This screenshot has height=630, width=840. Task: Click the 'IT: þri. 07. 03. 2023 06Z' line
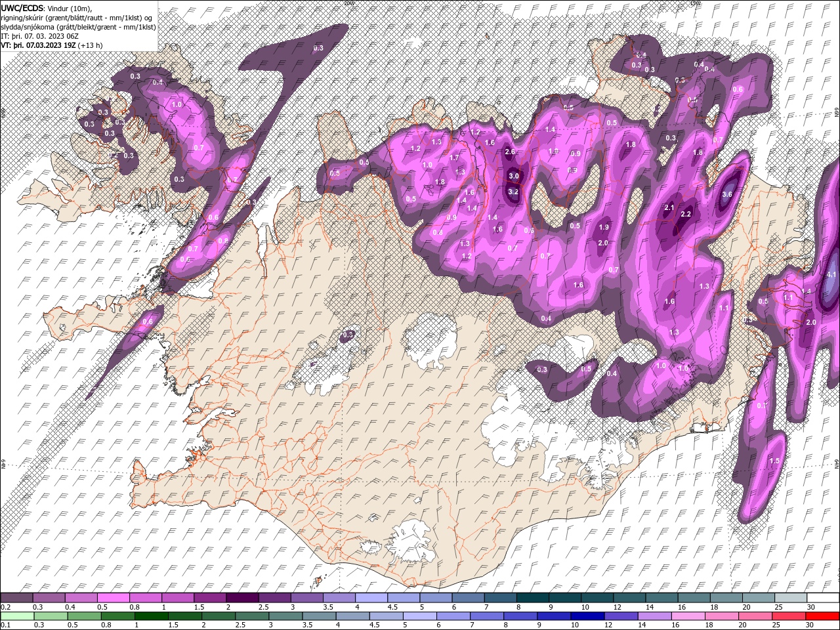coord(39,36)
